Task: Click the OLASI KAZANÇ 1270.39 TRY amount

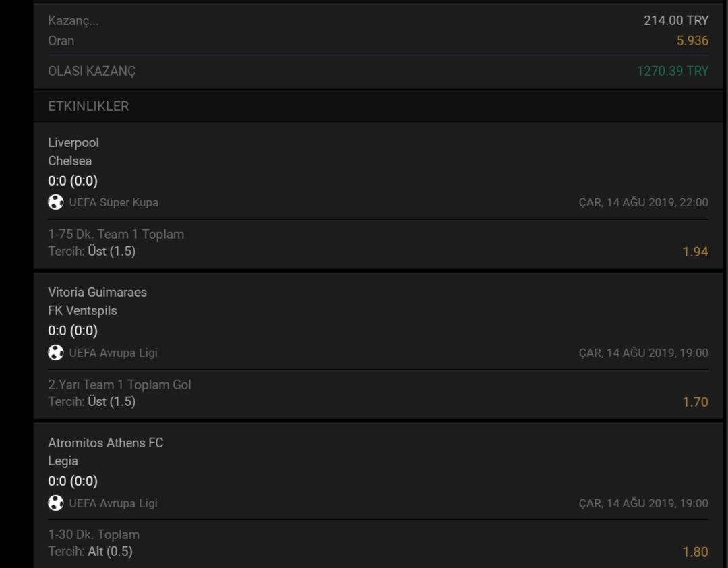Action: (672, 71)
